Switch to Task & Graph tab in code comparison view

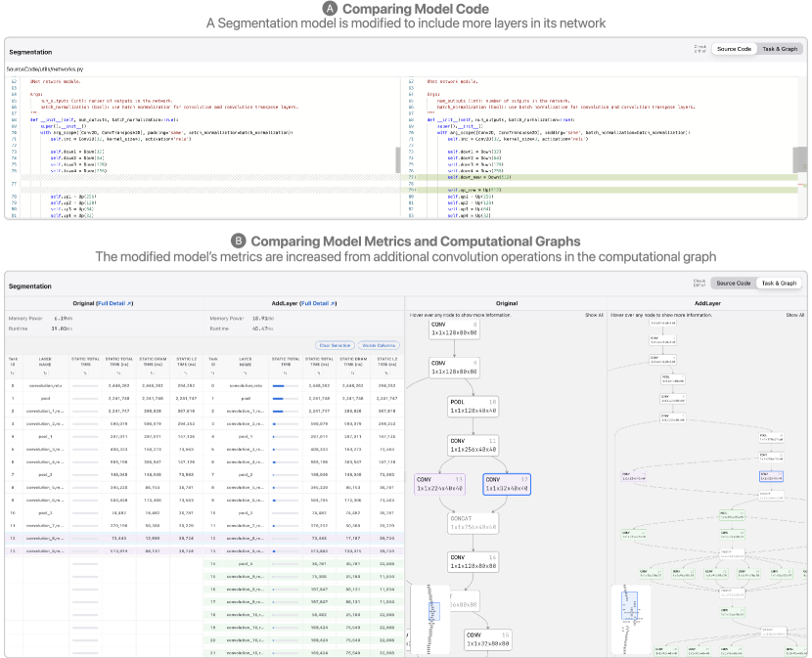pos(780,49)
